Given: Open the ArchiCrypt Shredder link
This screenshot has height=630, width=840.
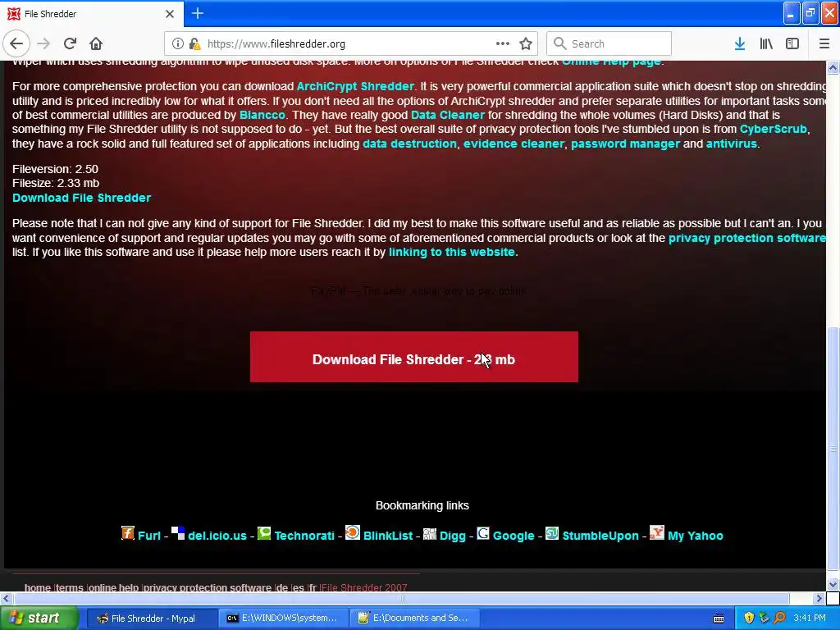Looking at the screenshot, I should [355, 86].
